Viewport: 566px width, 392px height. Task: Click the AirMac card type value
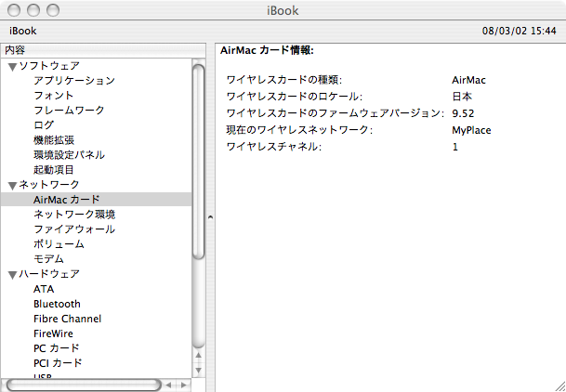[x=469, y=80]
